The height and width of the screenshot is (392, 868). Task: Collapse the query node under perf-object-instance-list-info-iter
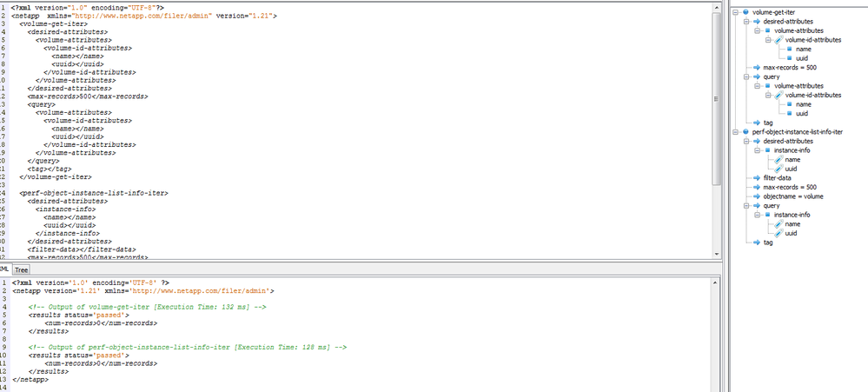point(746,205)
